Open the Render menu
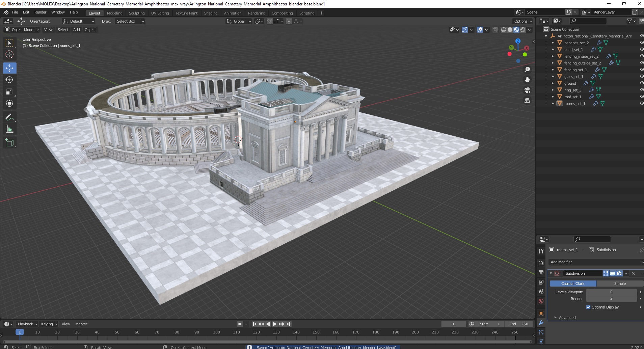The height and width of the screenshot is (349, 644). 40,12
